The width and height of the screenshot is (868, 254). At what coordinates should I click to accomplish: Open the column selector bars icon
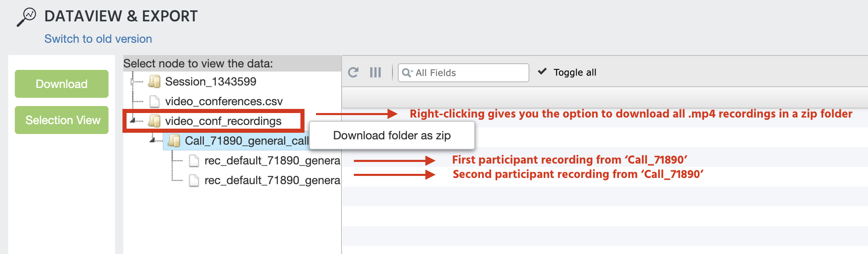[375, 72]
